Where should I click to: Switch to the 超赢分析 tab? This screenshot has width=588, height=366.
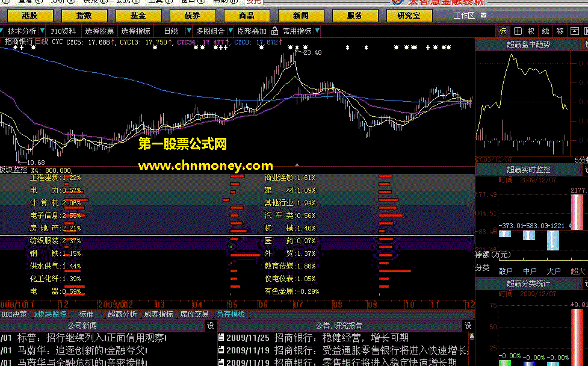click(122, 314)
